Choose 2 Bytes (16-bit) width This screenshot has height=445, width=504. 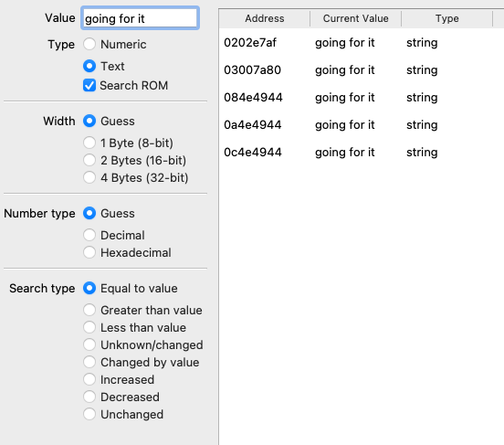click(x=89, y=160)
